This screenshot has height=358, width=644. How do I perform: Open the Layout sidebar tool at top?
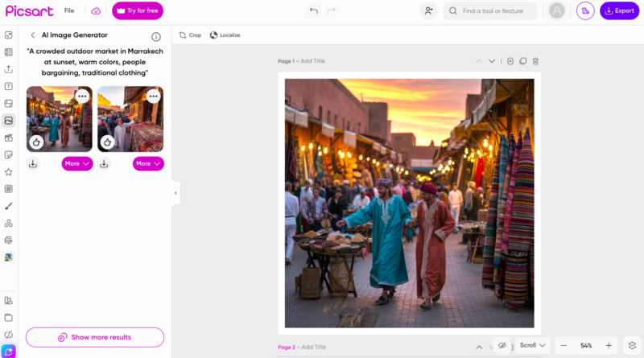9,35
